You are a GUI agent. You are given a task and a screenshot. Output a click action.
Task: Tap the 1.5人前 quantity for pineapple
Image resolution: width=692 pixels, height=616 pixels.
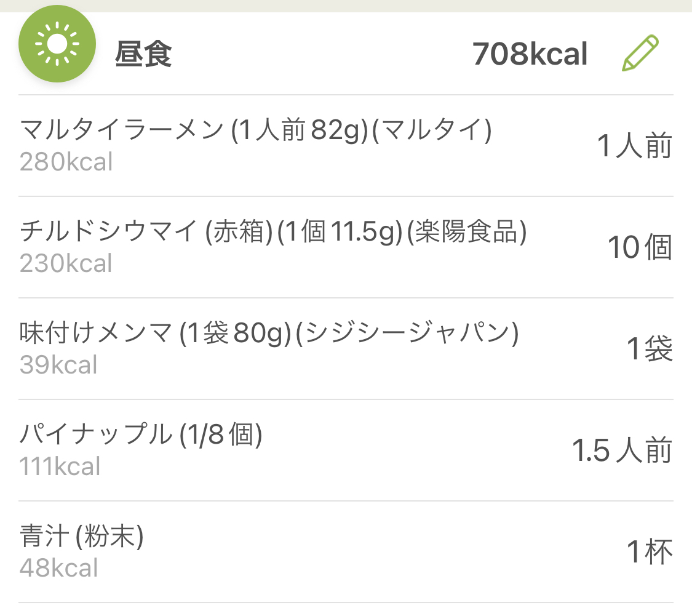622,450
